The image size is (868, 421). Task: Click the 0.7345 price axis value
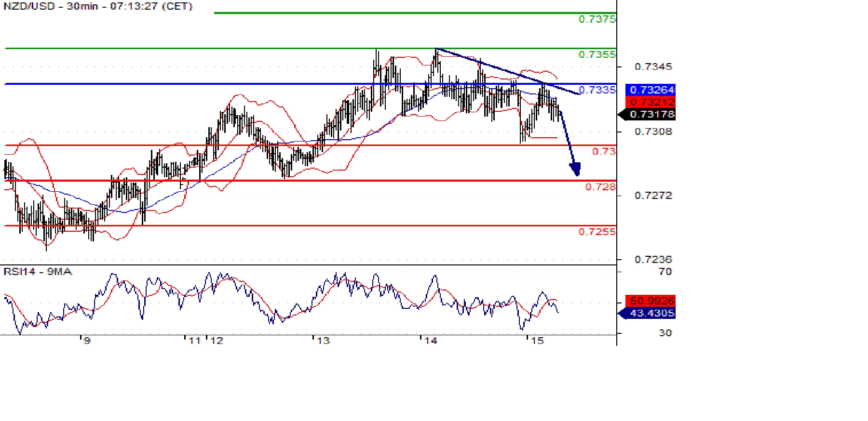[x=653, y=66]
